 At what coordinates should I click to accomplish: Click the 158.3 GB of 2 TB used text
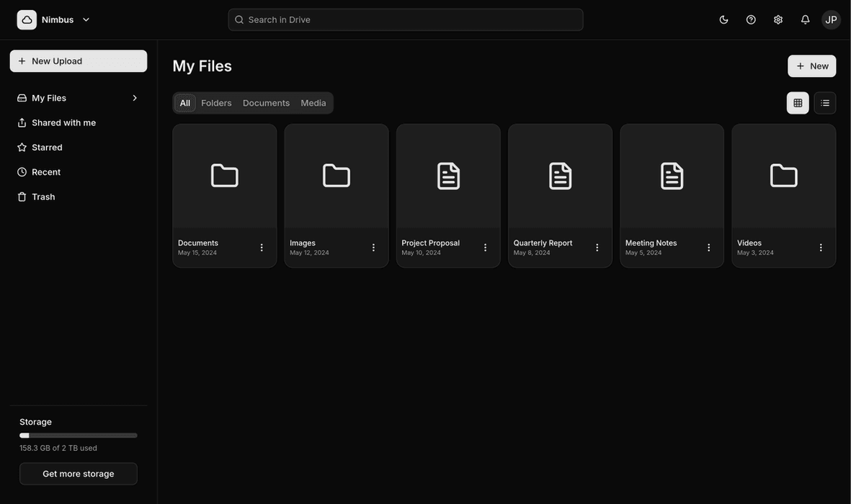coord(58,448)
